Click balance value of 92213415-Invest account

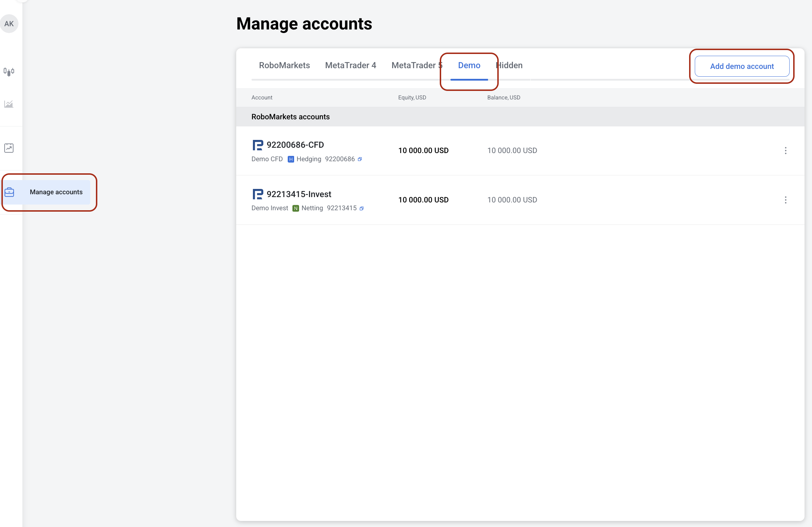(x=512, y=200)
